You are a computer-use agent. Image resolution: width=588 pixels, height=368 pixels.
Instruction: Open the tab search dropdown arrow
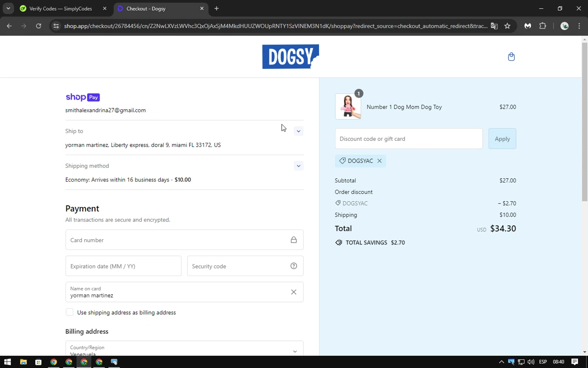8,8
